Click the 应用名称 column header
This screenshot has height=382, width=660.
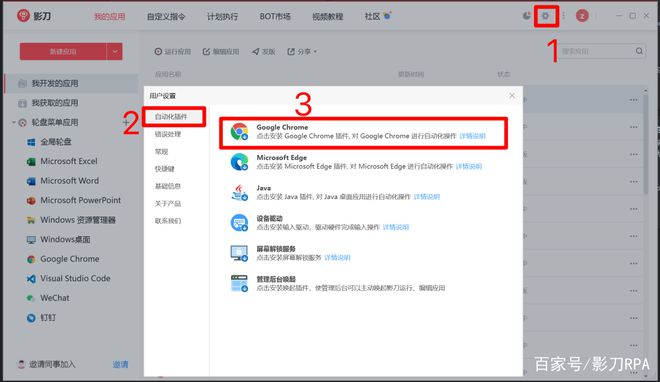168,74
